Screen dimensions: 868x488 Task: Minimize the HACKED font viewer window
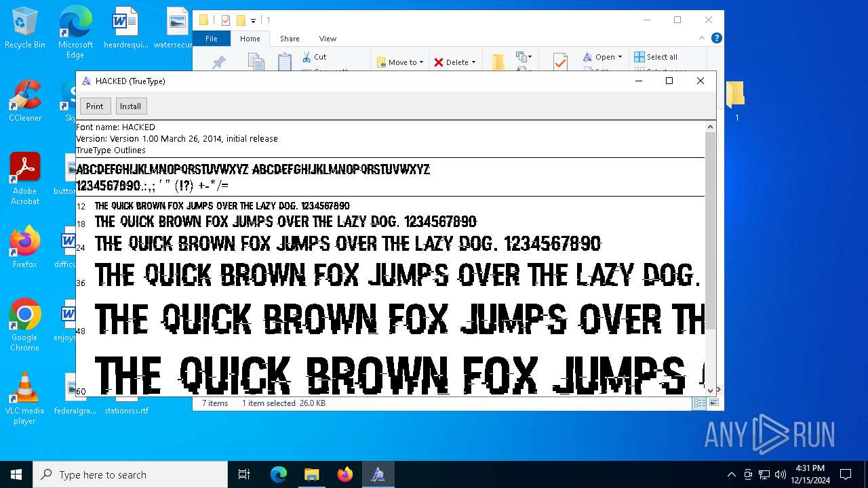coord(638,81)
